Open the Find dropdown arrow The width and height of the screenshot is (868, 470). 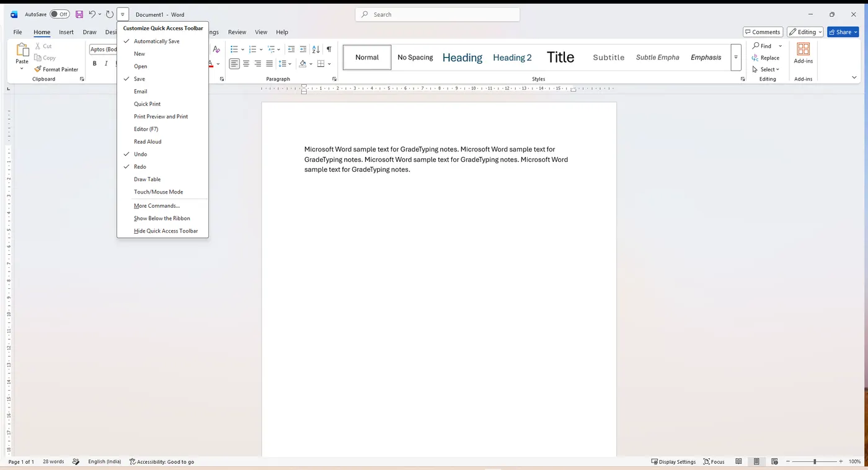[x=781, y=46]
